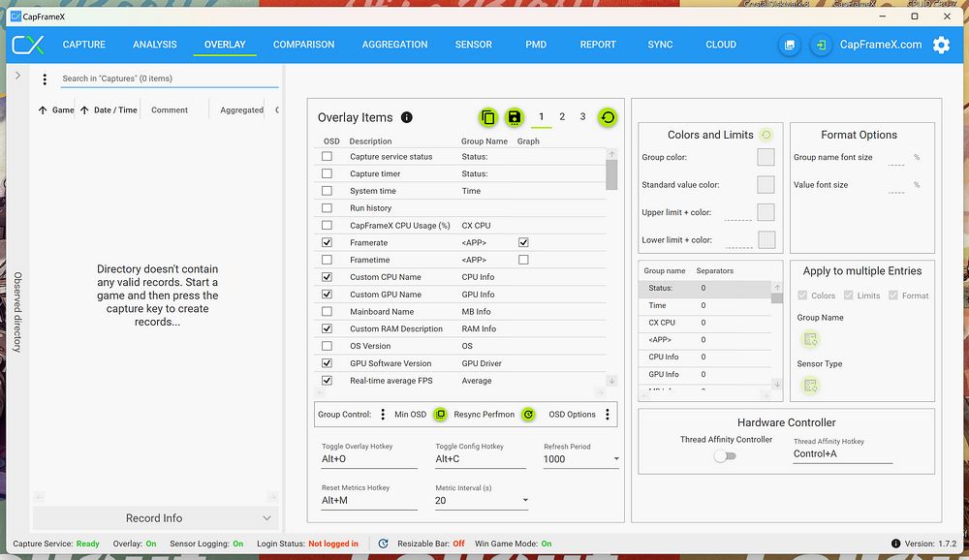Screen dimensions: 969x560
Task: Click the Min OSD green icon
Action: coord(440,414)
